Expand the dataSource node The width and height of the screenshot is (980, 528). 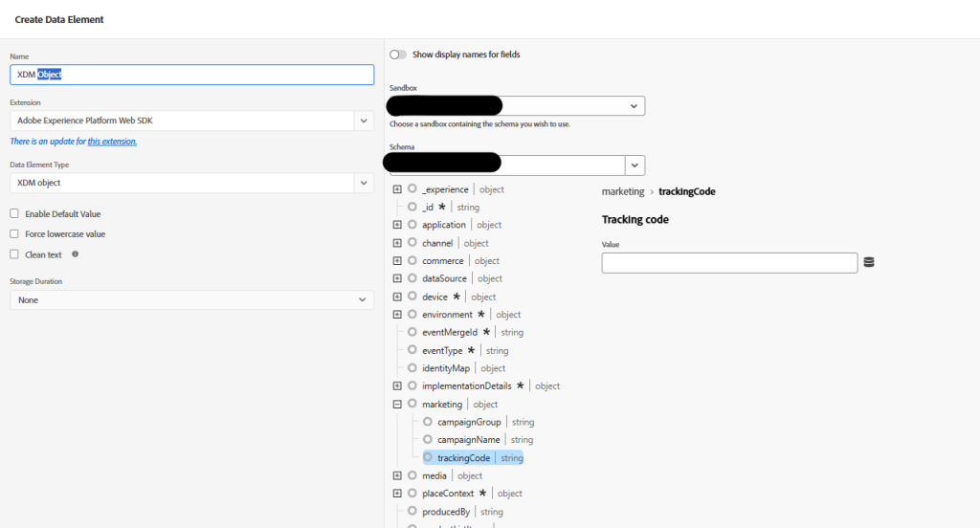pyautogui.click(x=397, y=278)
